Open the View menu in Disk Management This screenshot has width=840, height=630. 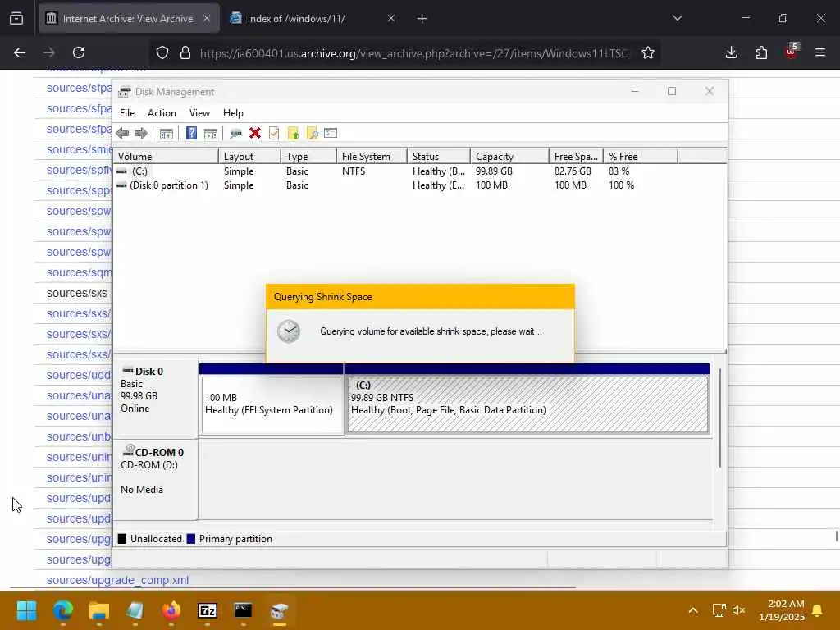(x=199, y=113)
